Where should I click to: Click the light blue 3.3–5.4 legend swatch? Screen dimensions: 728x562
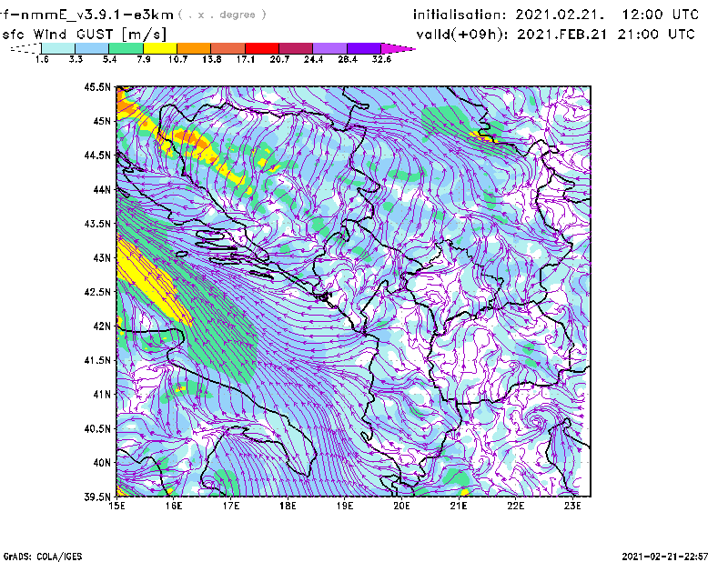pyautogui.click(x=92, y=48)
